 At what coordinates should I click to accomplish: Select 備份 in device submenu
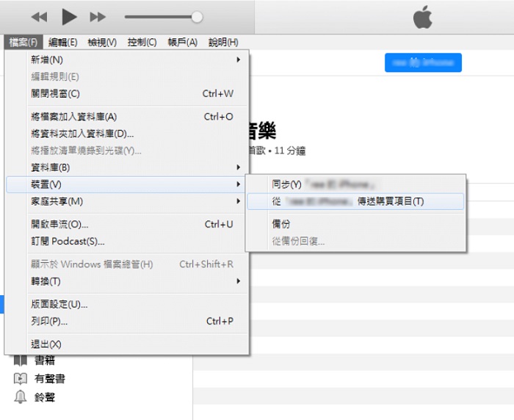click(x=355, y=224)
